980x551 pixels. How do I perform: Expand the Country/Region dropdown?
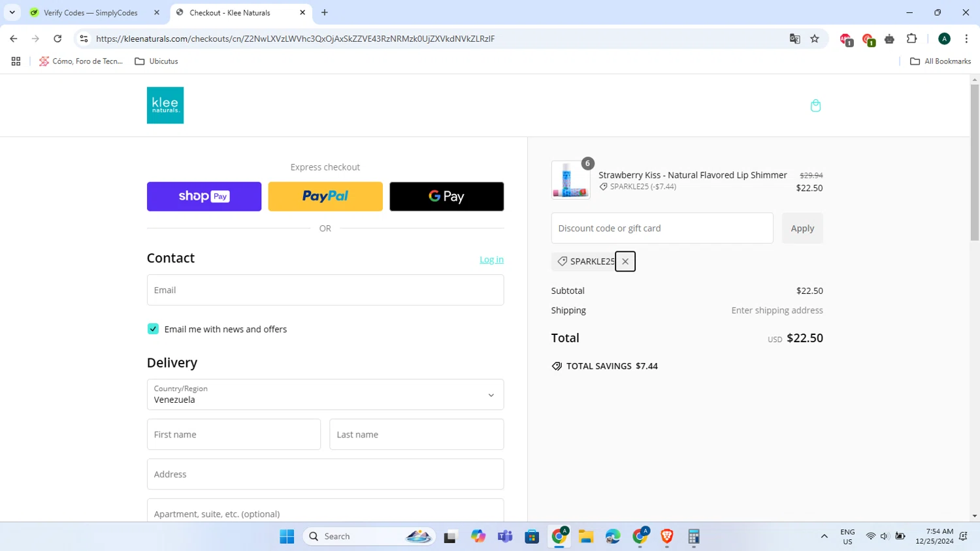pos(325,394)
